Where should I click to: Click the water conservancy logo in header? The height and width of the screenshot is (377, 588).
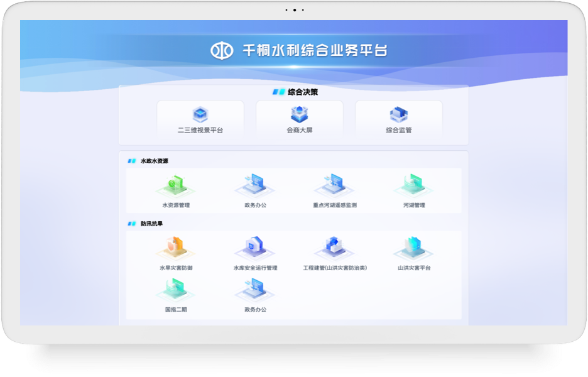pos(222,51)
